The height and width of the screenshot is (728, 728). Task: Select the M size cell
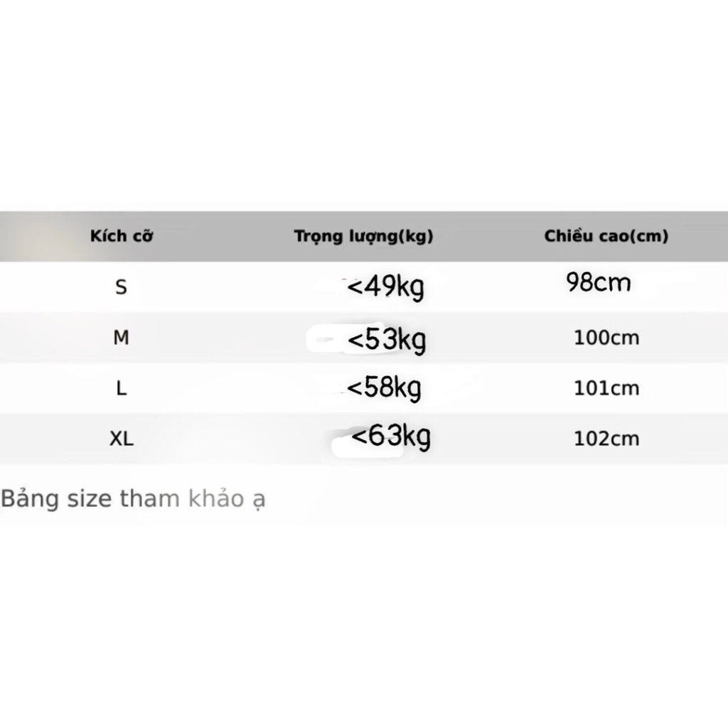(x=121, y=338)
